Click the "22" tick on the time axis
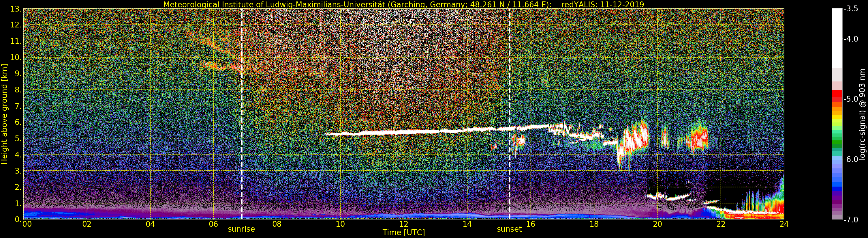 pos(721,224)
